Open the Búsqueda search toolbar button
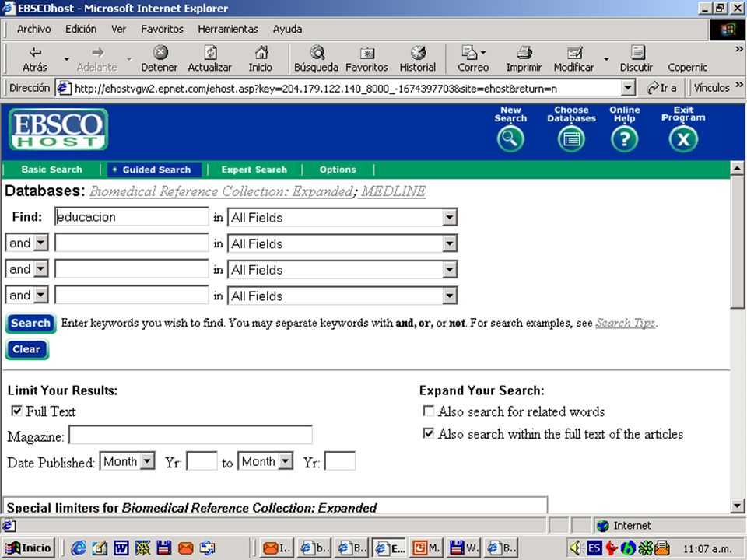 317,58
